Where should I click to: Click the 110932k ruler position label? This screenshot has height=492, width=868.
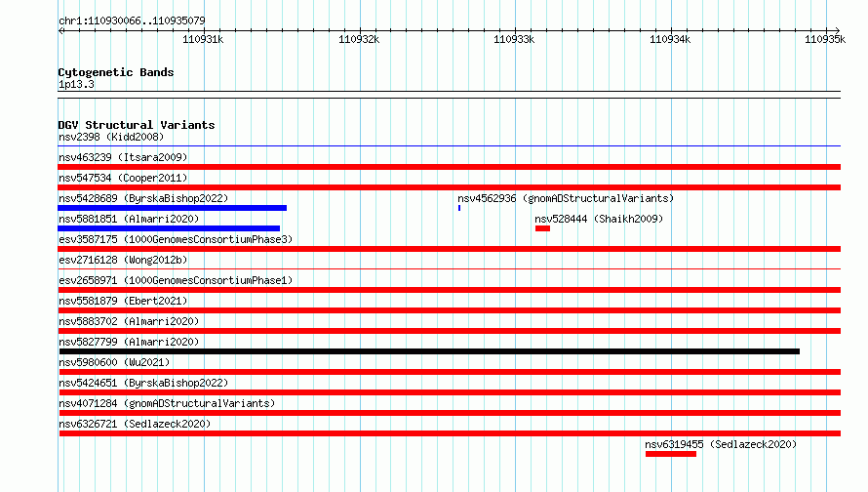[359, 39]
